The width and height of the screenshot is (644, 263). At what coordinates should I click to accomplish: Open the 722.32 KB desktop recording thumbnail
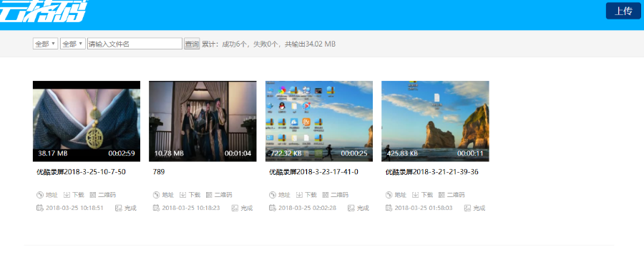319,121
